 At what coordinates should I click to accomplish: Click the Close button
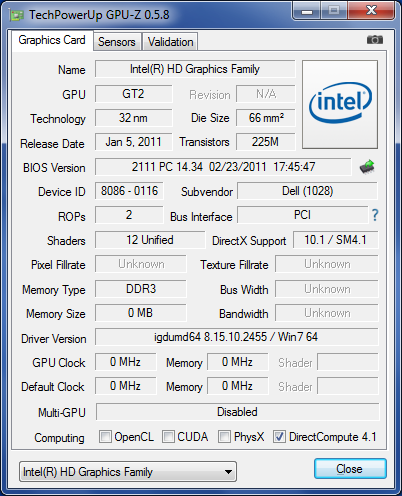(350, 469)
